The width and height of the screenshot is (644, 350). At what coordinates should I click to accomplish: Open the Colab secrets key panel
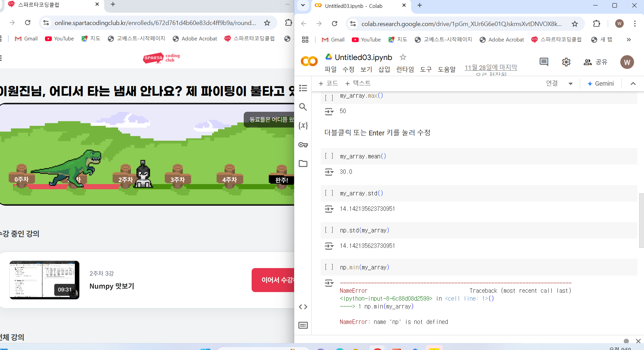[303, 145]
